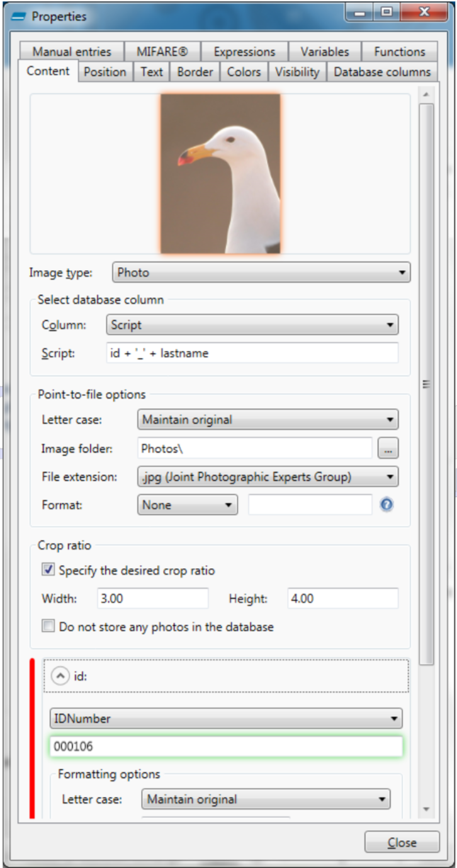This screenshot has height=868, width=457.
Task: Click the image folder browse (...) button
Action: click(388, 448)
